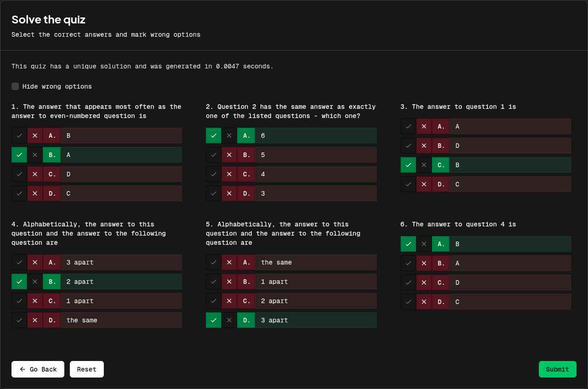588x389 pixels.
Task: Mark option A as correct in question 1
Action: coord(19,135)
